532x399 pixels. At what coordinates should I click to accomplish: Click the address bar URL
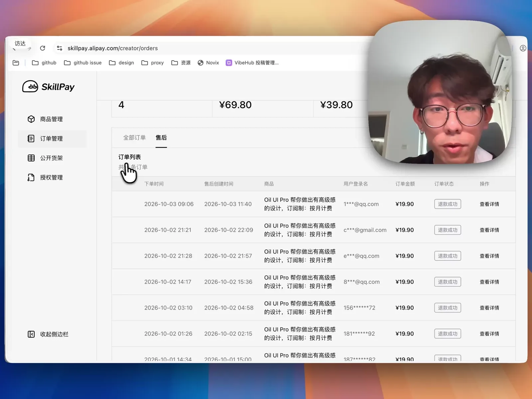click(x=113, y=48)
